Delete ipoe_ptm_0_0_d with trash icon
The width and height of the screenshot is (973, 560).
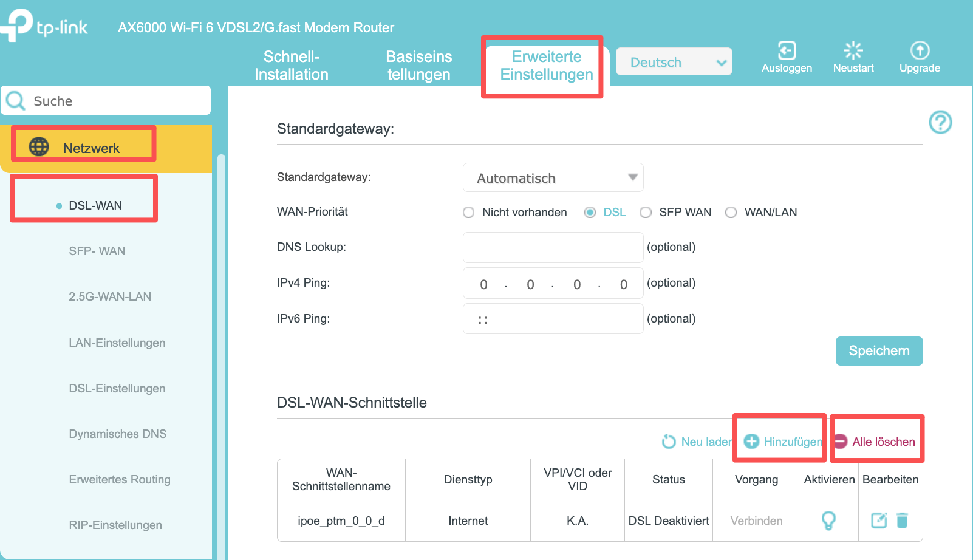(903, 520)
